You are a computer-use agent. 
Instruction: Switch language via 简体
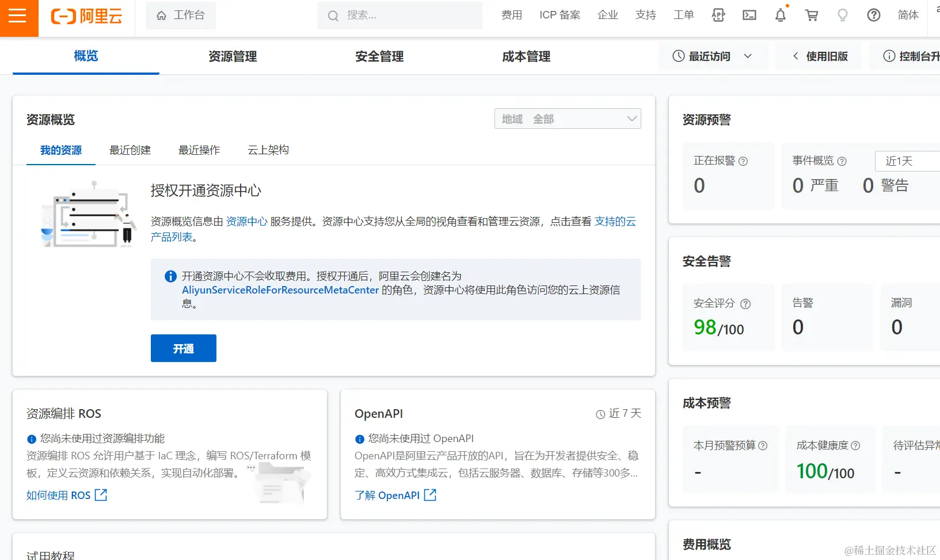908,16
